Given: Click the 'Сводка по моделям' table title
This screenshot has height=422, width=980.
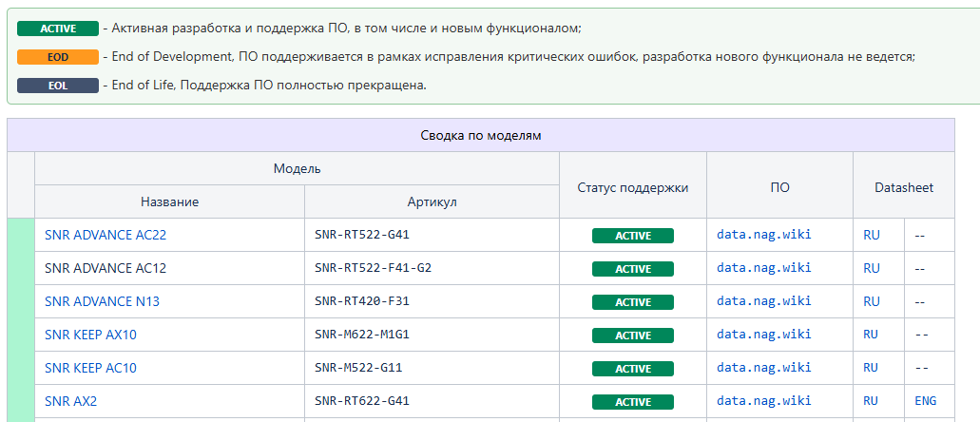Looking at the screenshot, I should pos(480,135).
